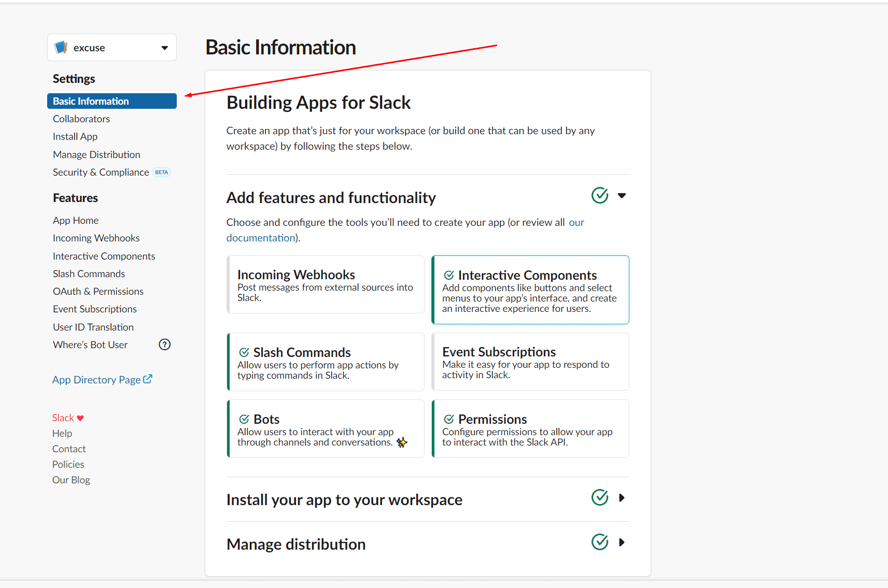This screenshot has width=888, height=588.
Task: Click the help question mark beside Where's Bot User
Action: (x=164, y=345)
